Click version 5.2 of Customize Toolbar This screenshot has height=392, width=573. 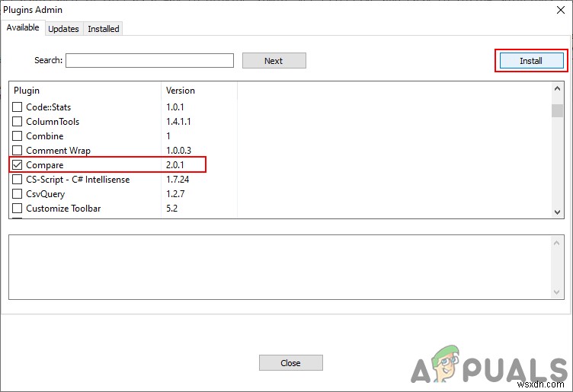pos(171,208)
